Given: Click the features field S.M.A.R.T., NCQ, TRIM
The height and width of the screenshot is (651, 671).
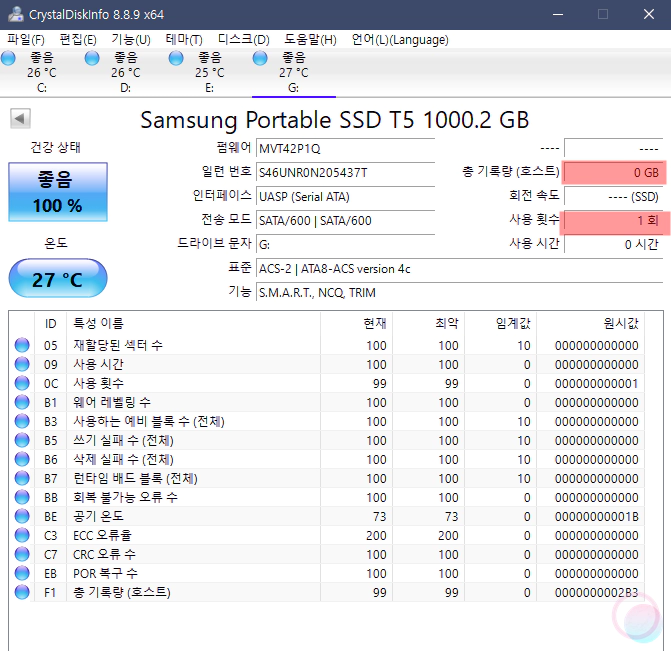Looking at the screenshot, I should 459,293.
